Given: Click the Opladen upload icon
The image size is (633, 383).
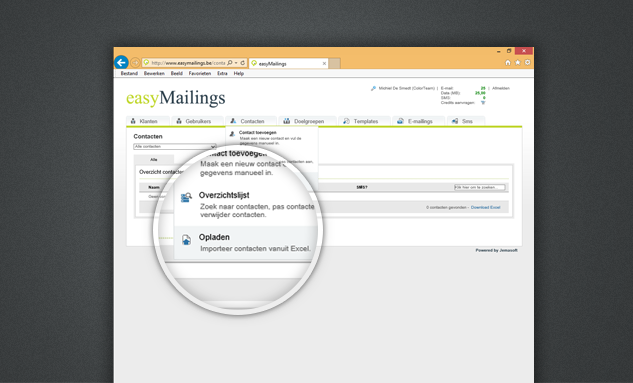Looking at the screenshot, I should pos(186,240).
